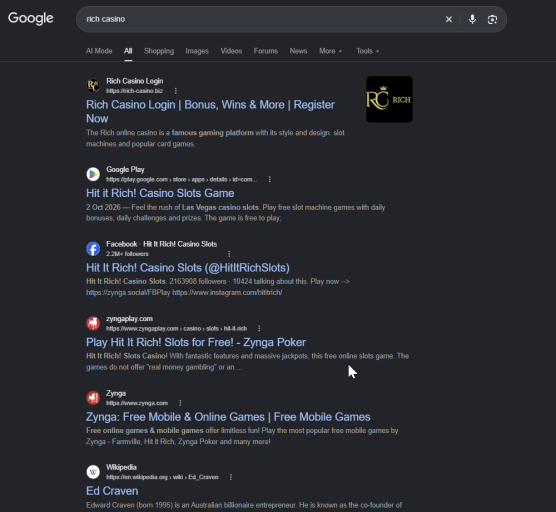Click the Zynga favicon icon
This screenshot has height=512, width=556.
93,397
